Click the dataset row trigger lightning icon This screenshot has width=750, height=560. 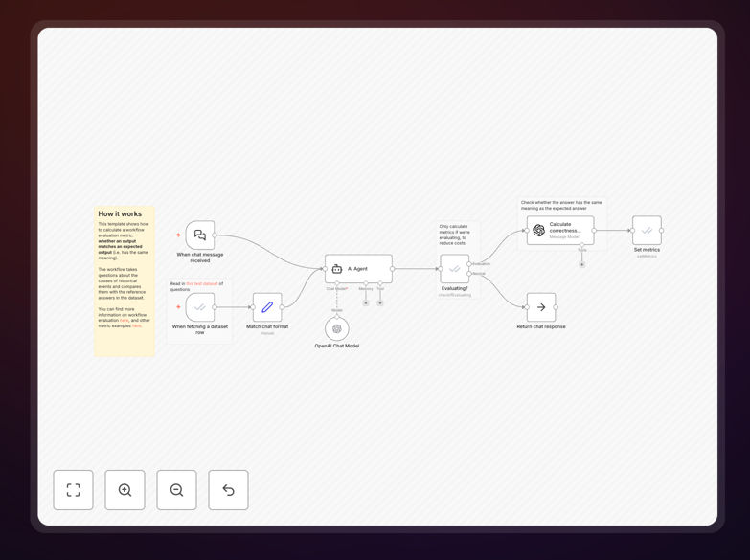pyautogui.click(x=178, y=307)
